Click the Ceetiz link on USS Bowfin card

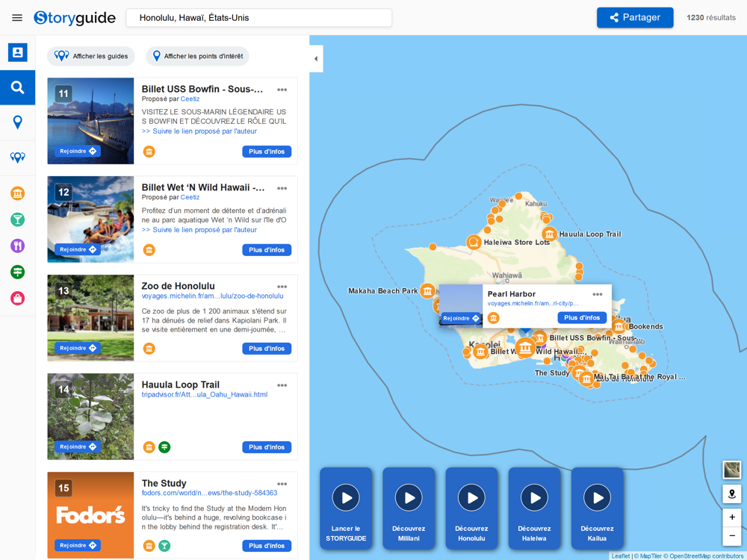pyautogui.click(x=190, y=99)
